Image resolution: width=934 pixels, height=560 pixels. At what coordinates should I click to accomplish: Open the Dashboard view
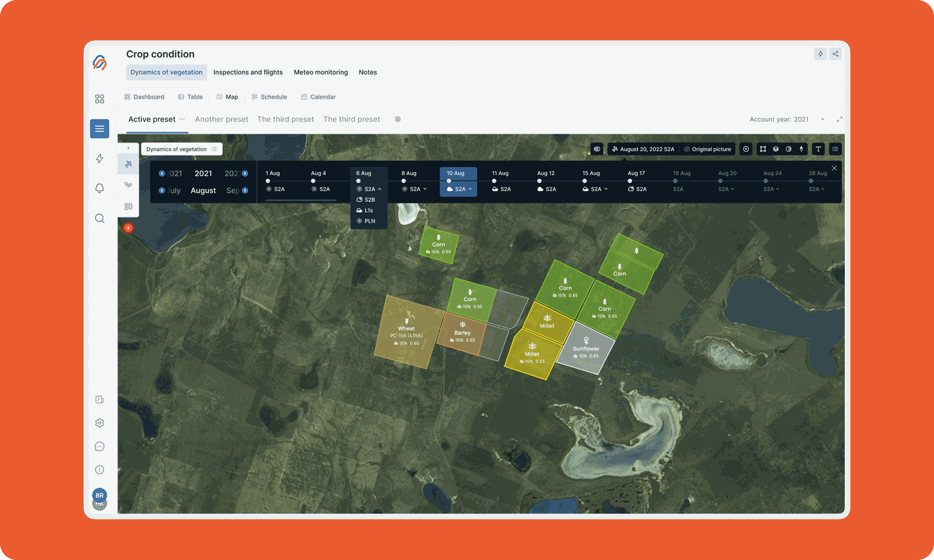pos(144,97)
